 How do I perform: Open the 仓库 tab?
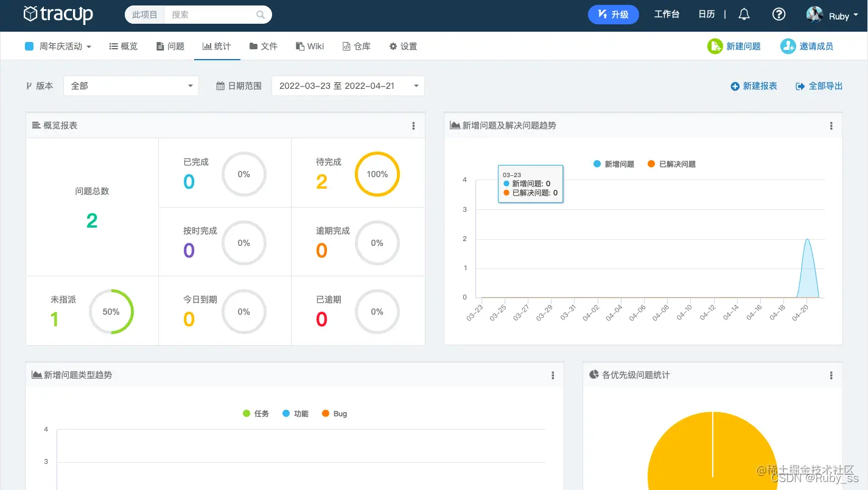[x=357, y=46]
